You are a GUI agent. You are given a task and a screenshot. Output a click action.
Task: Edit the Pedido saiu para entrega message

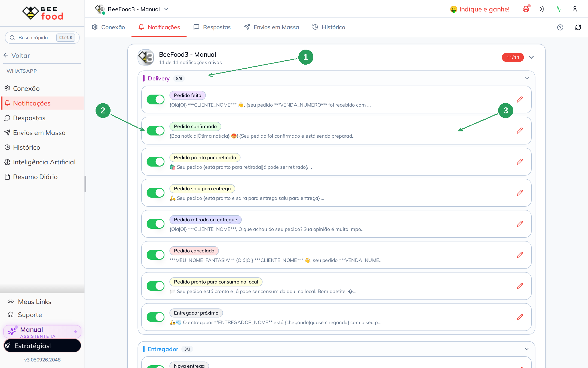[520, 193]
